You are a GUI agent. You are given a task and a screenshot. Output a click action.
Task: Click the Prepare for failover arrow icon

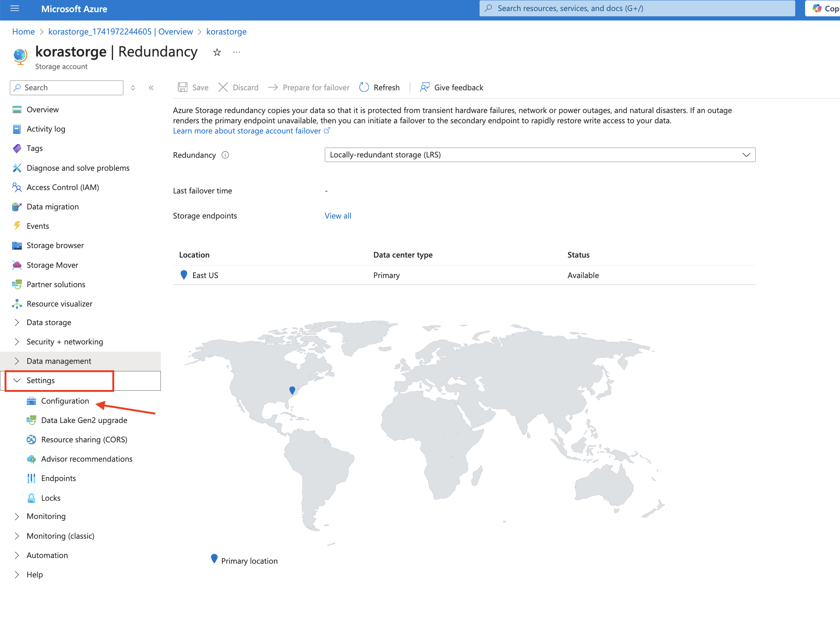(273, 88)
